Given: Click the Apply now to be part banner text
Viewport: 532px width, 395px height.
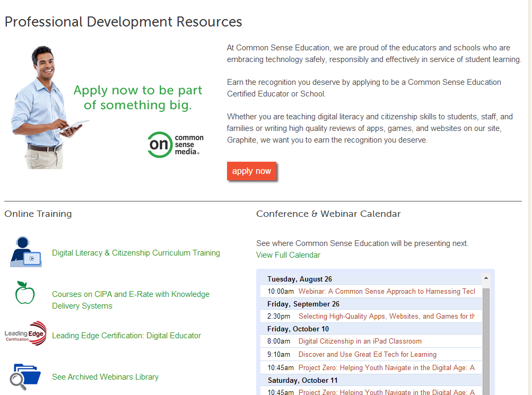Looking at the screenshot, I should [x=138, y=98].
